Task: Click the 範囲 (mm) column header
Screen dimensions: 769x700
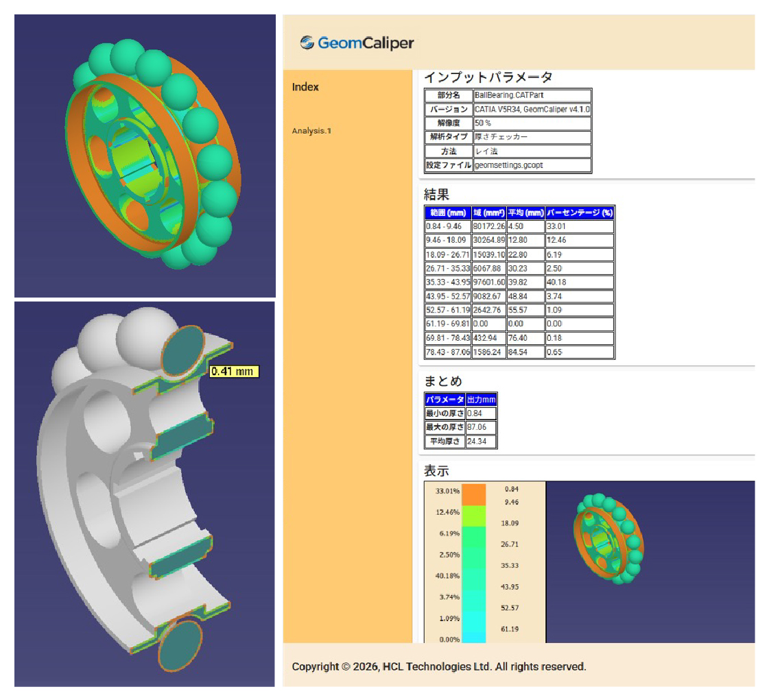Action: click(448, 213)
